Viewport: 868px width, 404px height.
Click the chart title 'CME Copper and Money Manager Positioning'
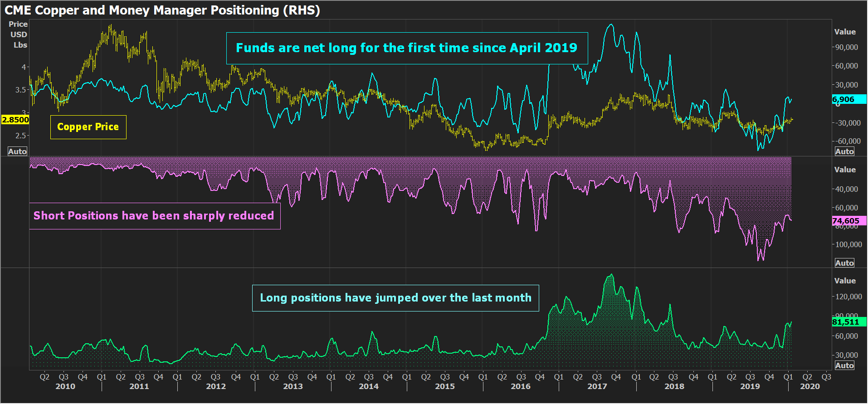[162, 10]
